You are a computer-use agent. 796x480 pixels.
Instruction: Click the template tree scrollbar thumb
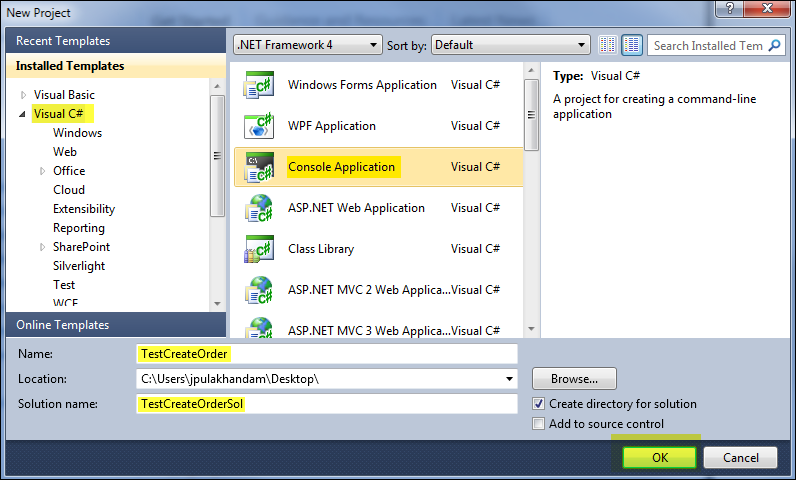[x=217, y=156]
